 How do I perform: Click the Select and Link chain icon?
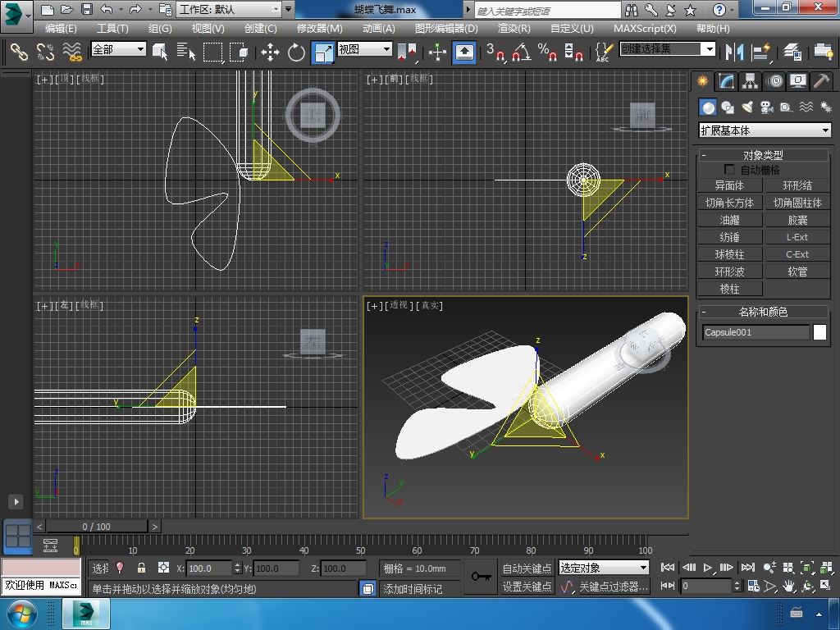(x=19, y=52)
